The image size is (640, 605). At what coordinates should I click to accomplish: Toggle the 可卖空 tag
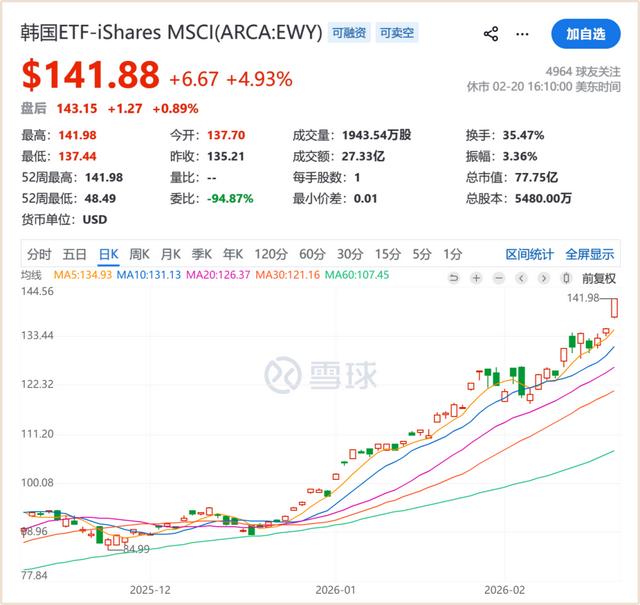point(396,33)
